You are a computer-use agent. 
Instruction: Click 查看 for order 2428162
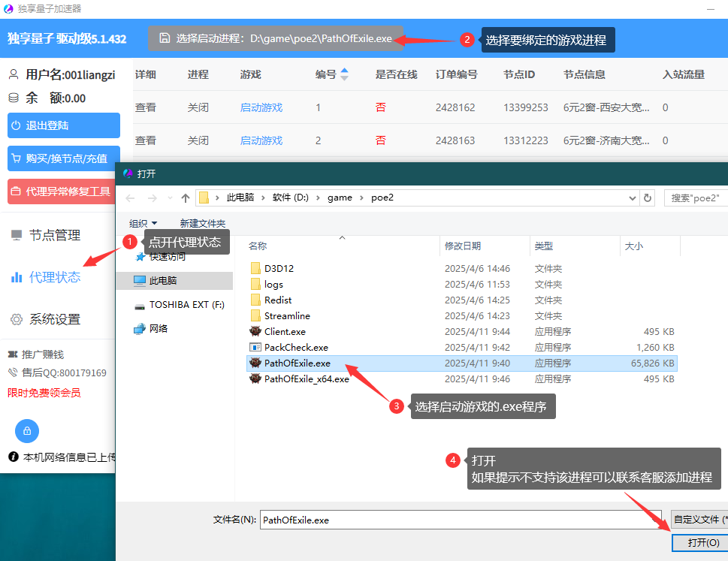coord(145,107)
